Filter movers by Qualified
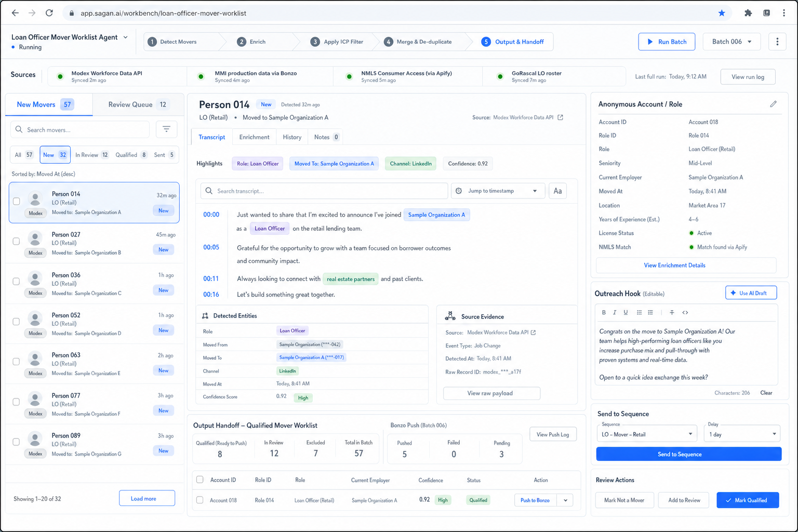Image resolution: width=798 pixels, height=532 pixels. (x=131, y=155)
